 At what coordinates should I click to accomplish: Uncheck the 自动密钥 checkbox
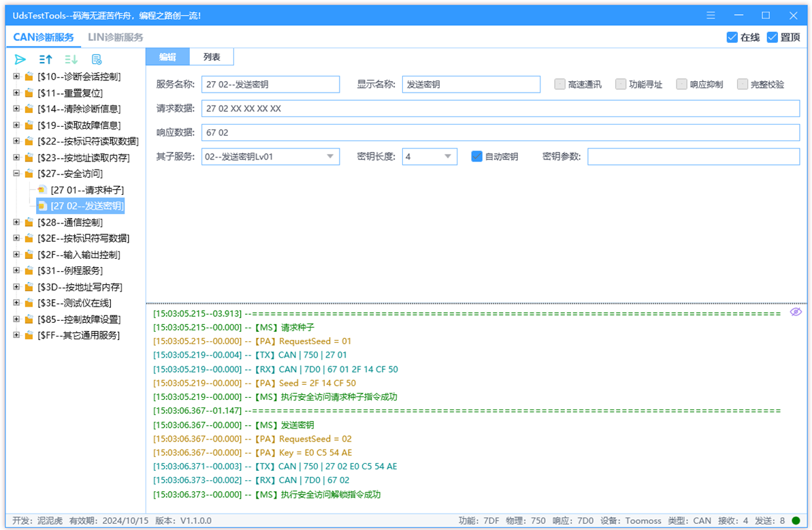coord(476,157)
